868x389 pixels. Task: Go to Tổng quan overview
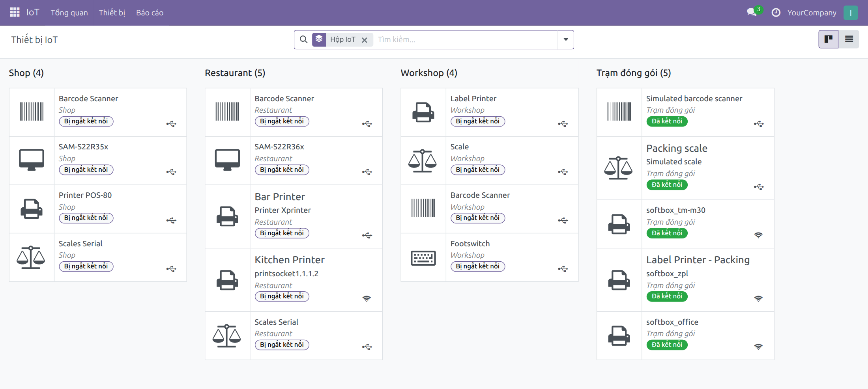(x=69, y=13)
